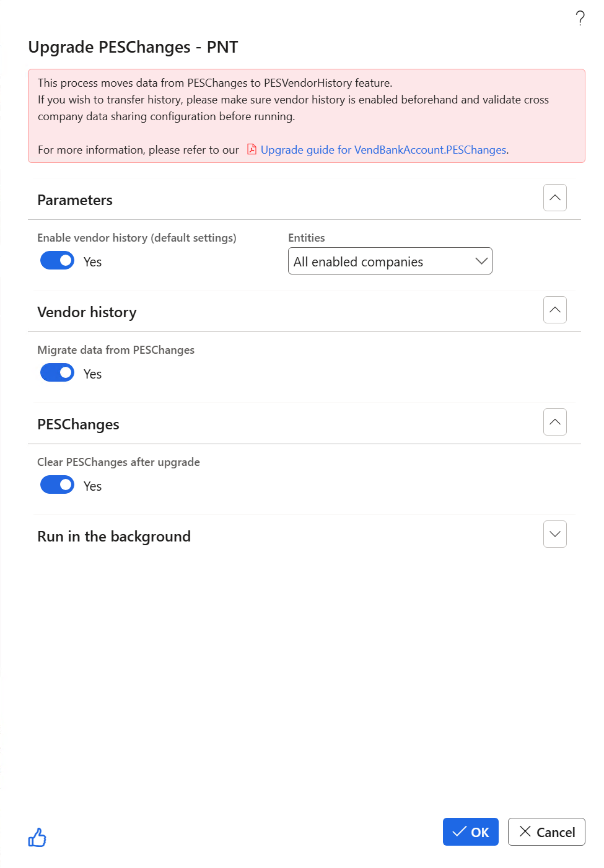
Task: Open Upgrade guide for VendBankAccount.PESChanges link
Action: pos(383,150)
